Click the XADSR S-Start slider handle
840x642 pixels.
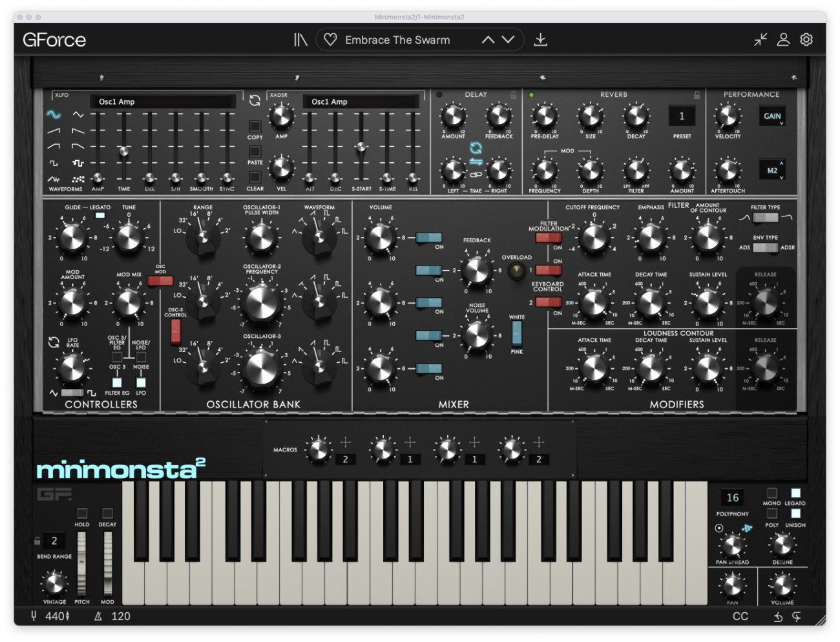coord(361,147)
